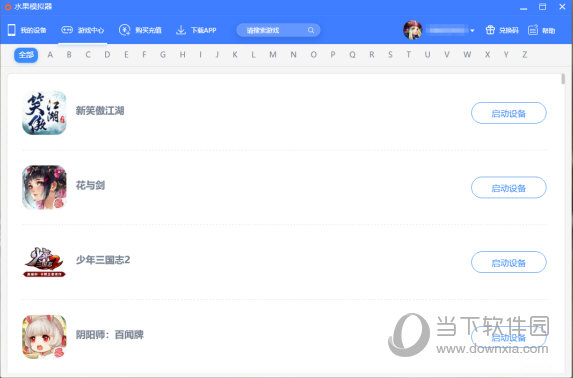The height and width of the screenshot is (378, 573).
Task: Filter games by letter K
Action: tap(235, 55)
